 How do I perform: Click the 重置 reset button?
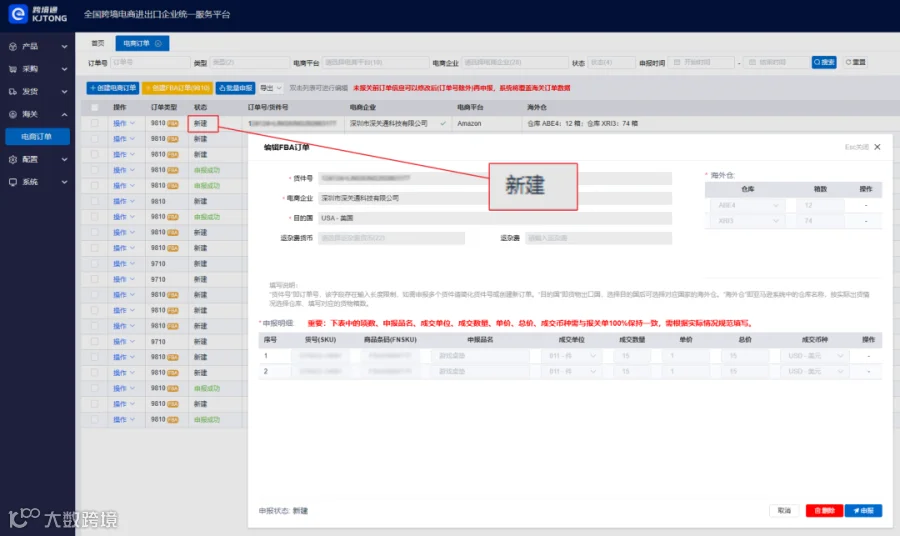pyautogui.click(x=855, y=62)
